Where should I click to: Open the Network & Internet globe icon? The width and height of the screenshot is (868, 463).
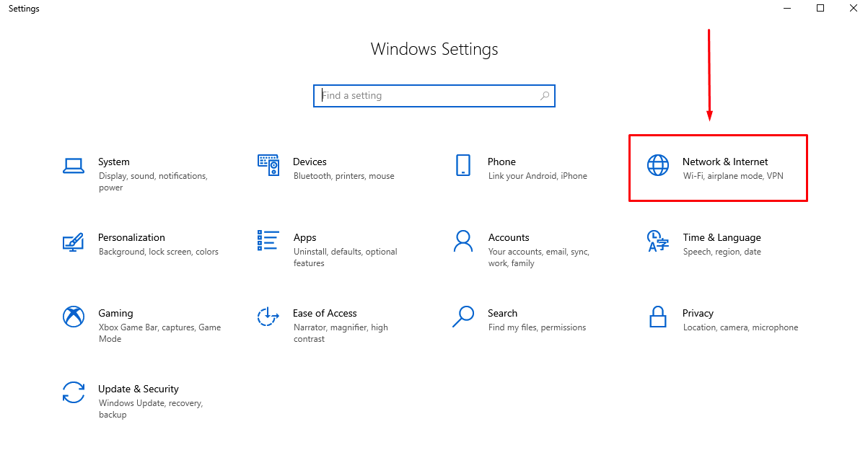658,165
